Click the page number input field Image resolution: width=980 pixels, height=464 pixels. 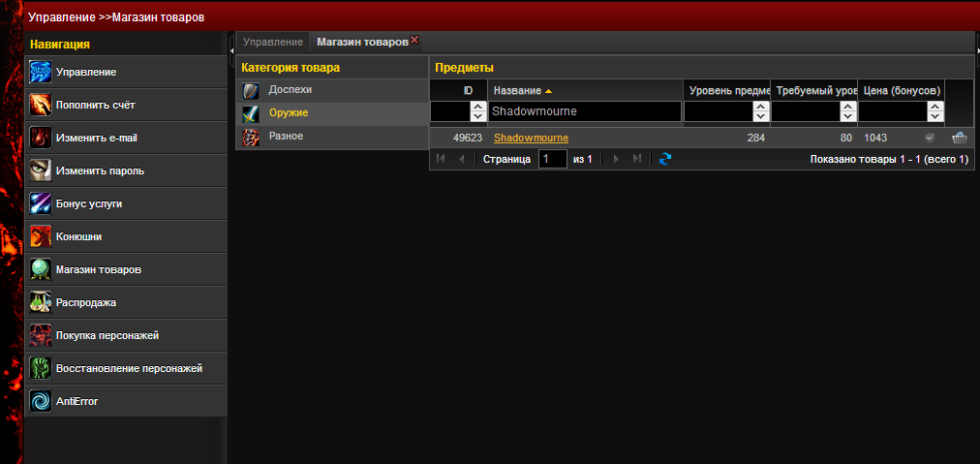point(553,159)
